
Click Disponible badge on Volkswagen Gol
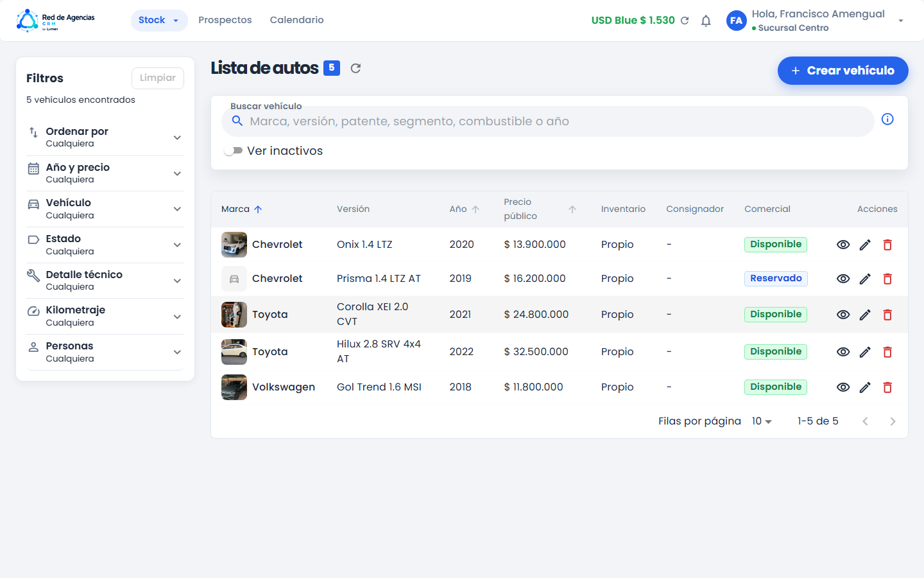coord(776,387)
